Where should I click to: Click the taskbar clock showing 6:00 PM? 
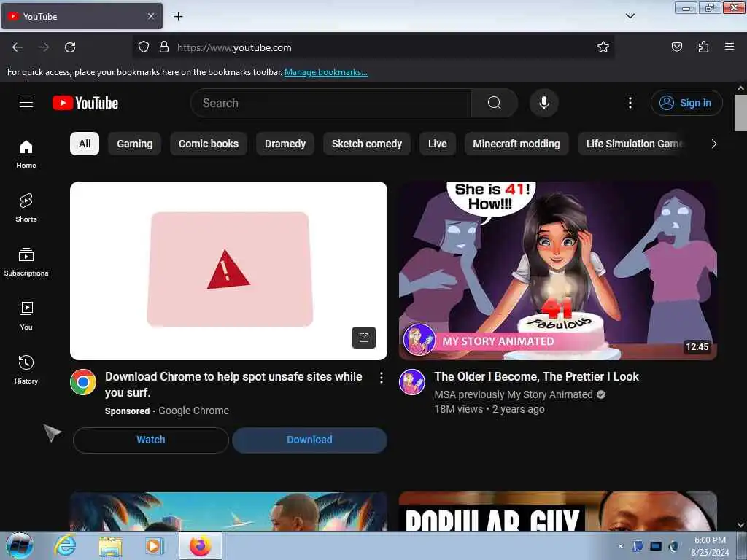click(710, 546)
